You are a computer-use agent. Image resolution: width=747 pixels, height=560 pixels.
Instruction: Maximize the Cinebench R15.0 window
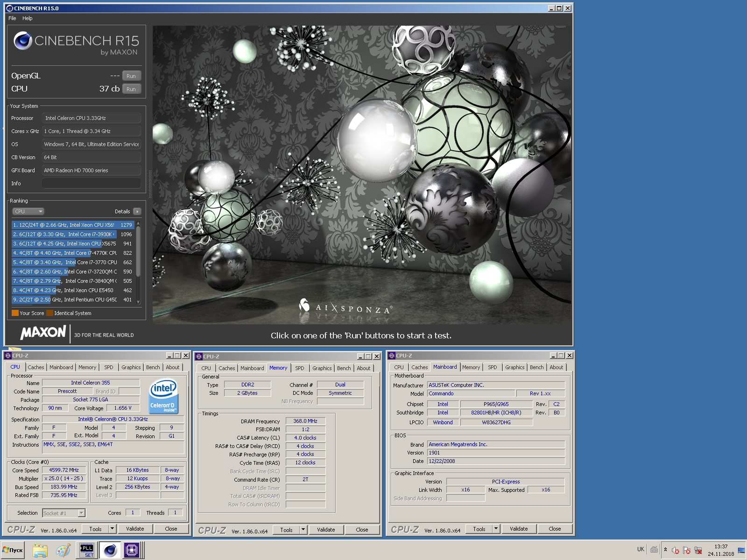[x=559, y=8]
